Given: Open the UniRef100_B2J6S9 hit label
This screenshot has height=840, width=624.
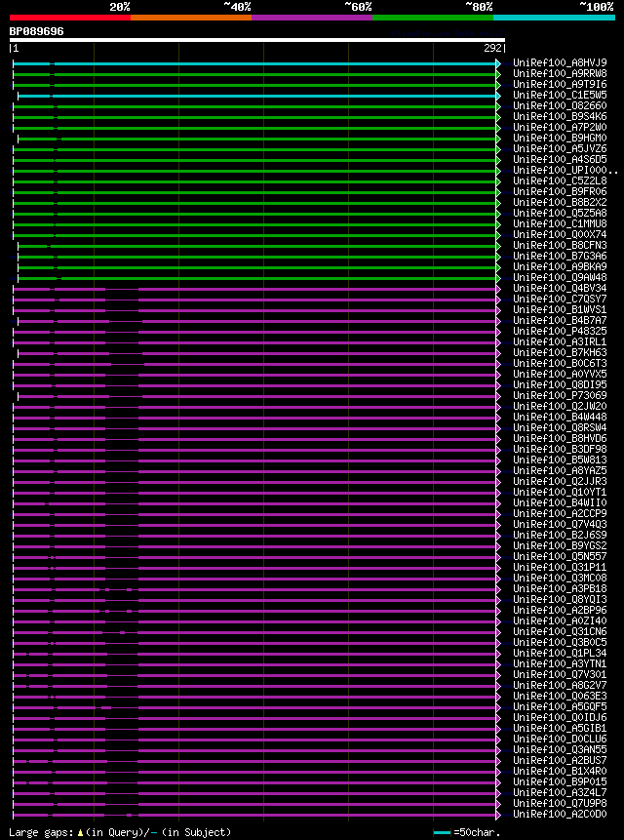Looking at the screenshot, I should [x=560, y=535].
